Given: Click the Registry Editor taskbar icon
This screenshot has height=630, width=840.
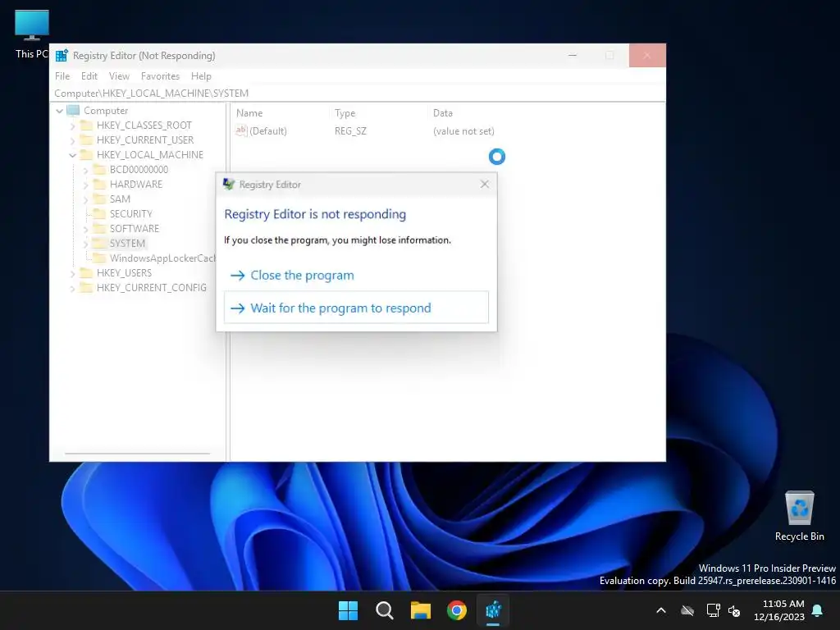Looking at the screenshot, I should (493, 610).
